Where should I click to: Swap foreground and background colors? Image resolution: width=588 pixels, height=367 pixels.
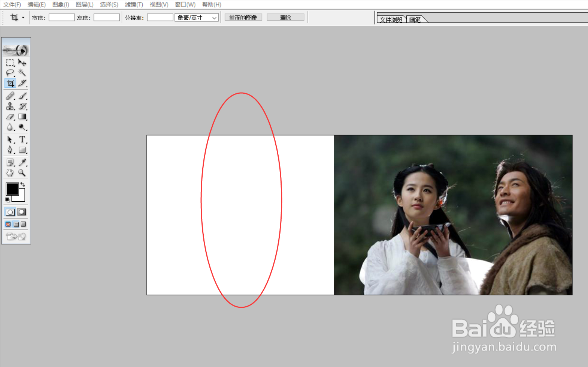click(x=23, y=184)
